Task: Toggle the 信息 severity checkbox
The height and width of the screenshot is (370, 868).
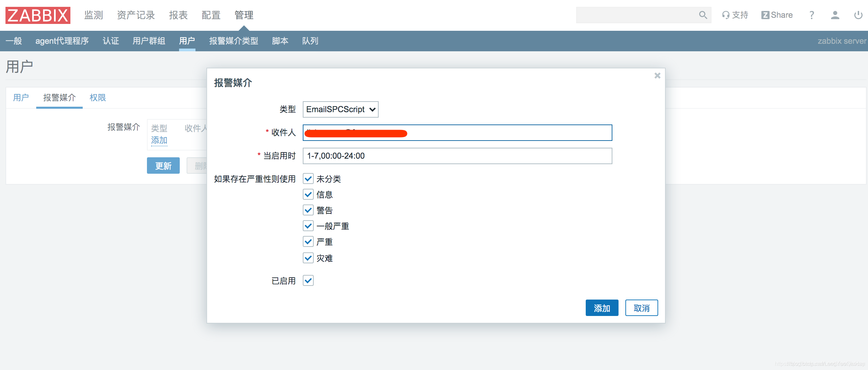Action: (308, 194)
